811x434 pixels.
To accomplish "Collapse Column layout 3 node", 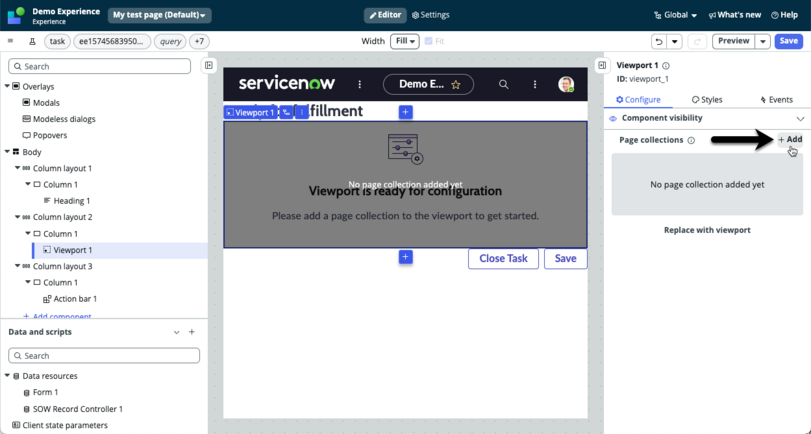I will [x=18, y=266].
